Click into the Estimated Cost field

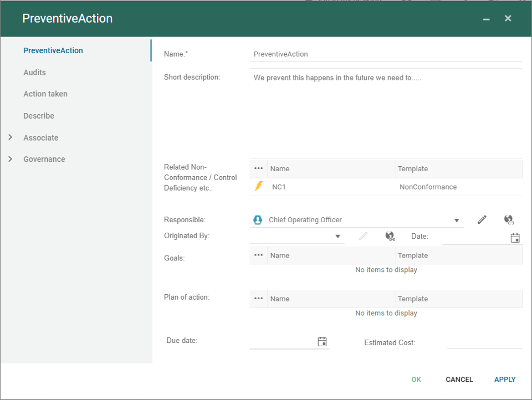tap(484, 342)
